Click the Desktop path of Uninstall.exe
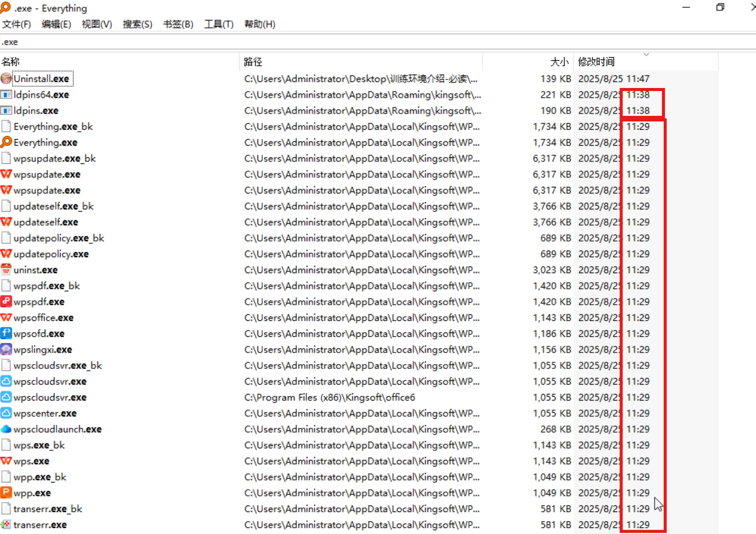The image size is (756, 534). (x=361, y=79)
